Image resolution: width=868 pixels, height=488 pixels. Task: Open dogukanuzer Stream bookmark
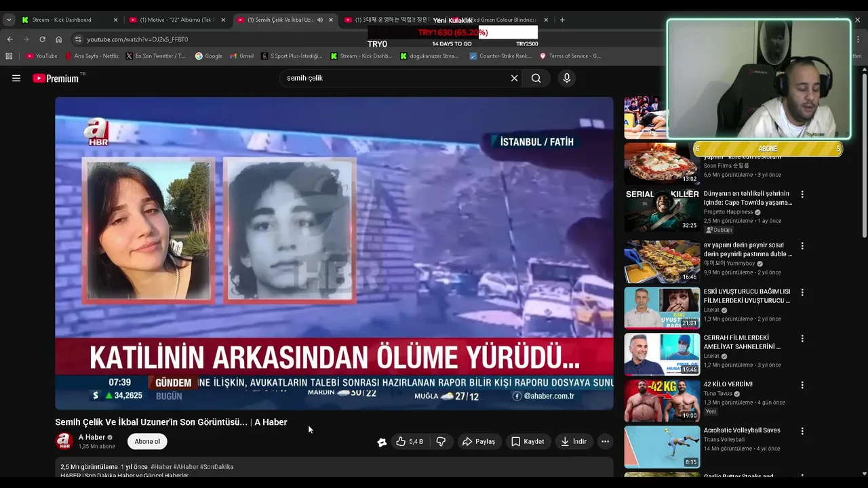[430, 56]
